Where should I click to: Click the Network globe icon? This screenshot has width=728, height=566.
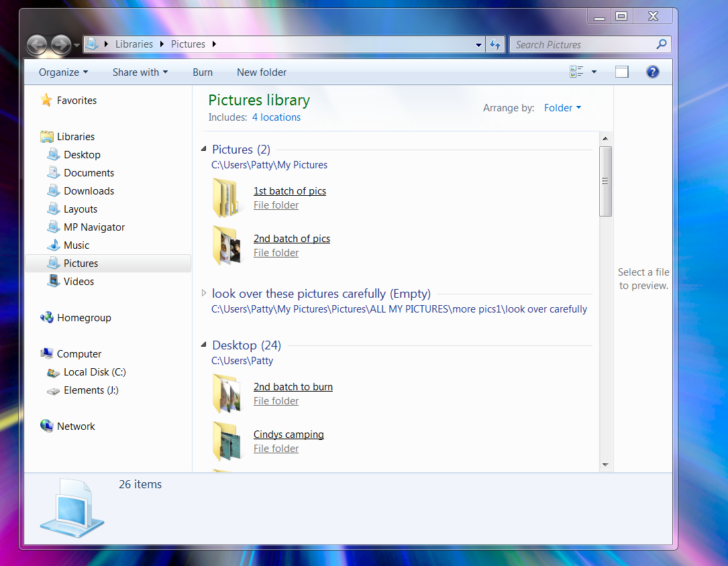tap(46, 425)
